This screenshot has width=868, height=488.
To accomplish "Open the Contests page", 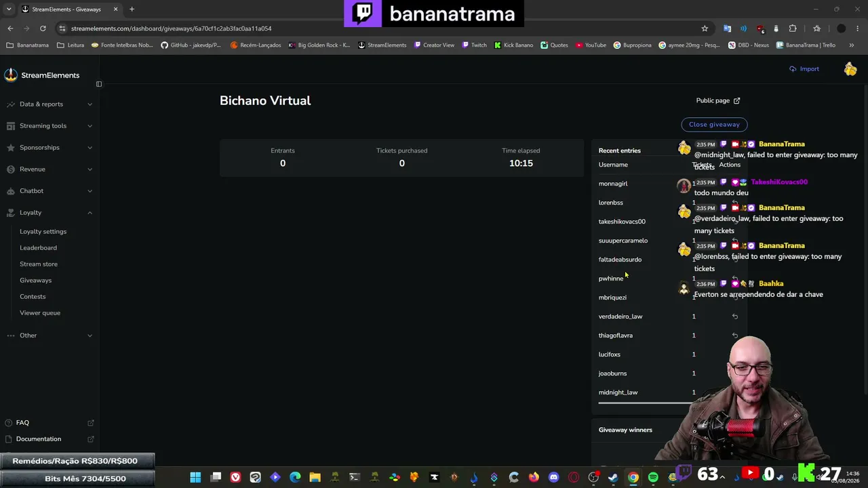I will click(33, 297).
